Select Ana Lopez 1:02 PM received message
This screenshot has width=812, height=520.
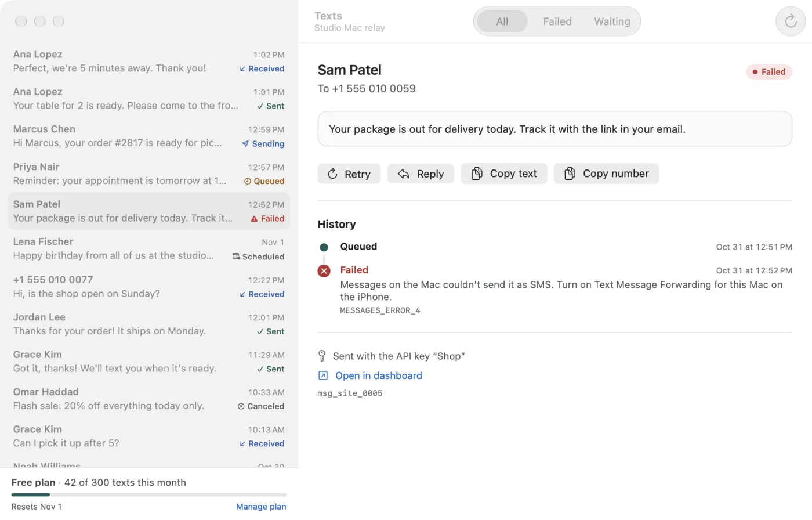click(148, 62)
